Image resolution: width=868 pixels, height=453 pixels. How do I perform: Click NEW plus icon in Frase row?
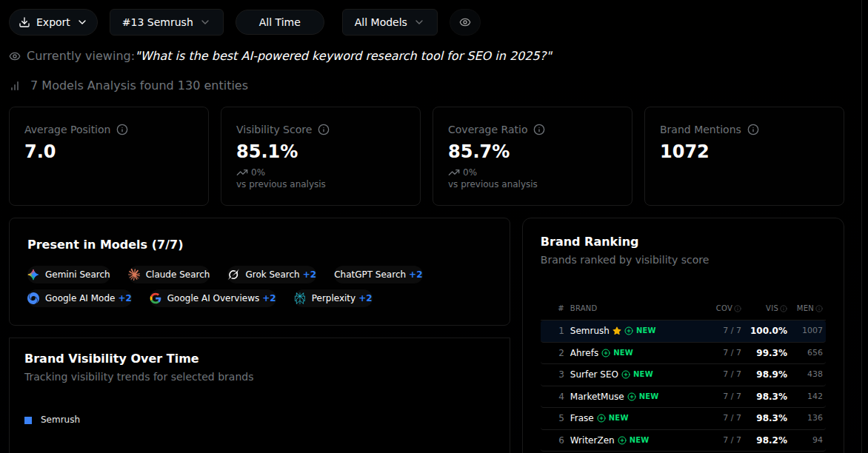pos(601,418)
